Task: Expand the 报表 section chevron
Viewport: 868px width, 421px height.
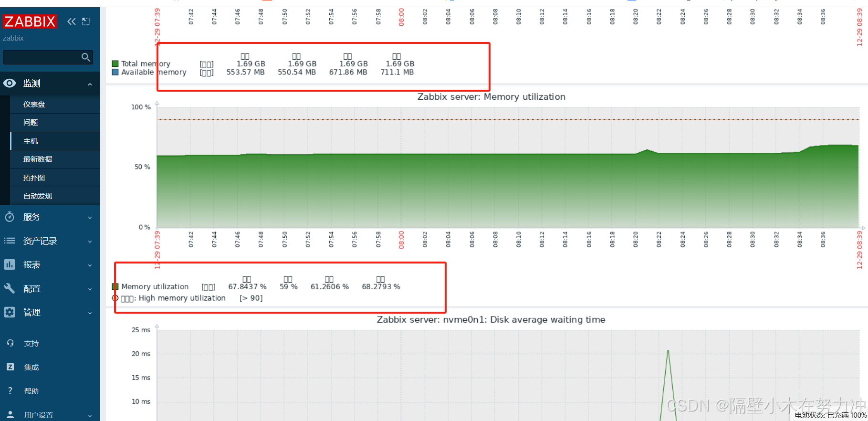Action: coord(90,265)
